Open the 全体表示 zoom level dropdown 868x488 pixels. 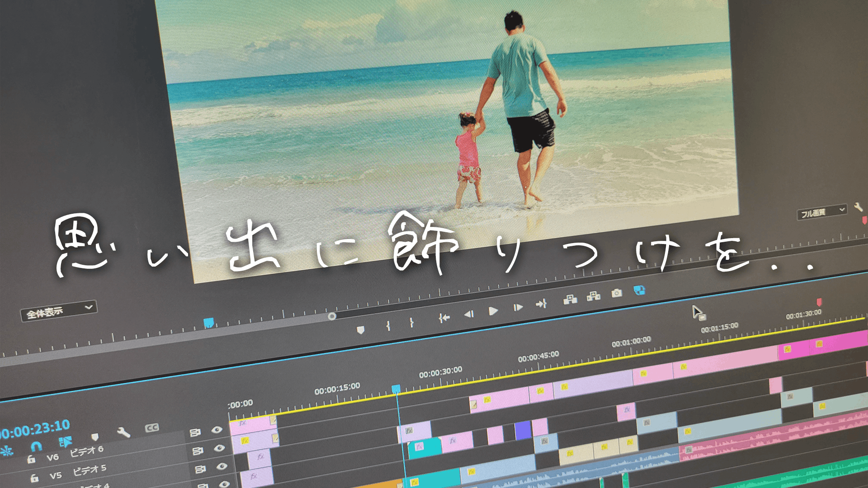[59, 311]
